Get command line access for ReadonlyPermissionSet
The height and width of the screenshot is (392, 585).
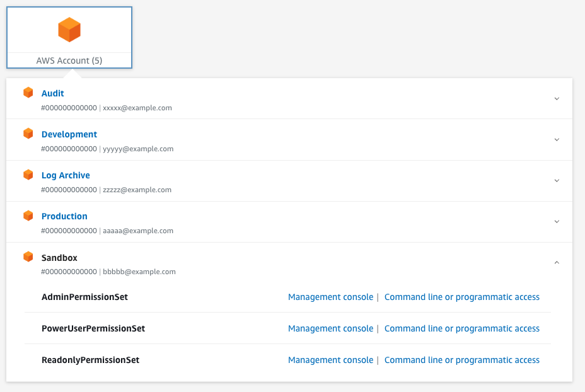(x=462, y=360)
